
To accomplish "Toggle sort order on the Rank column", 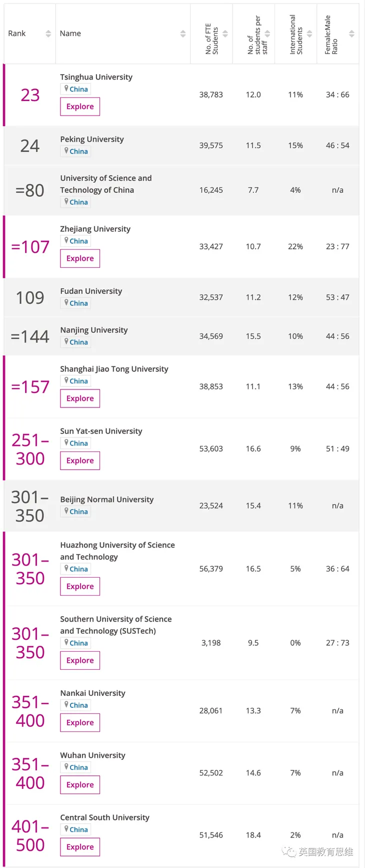I will click(48, 33).
